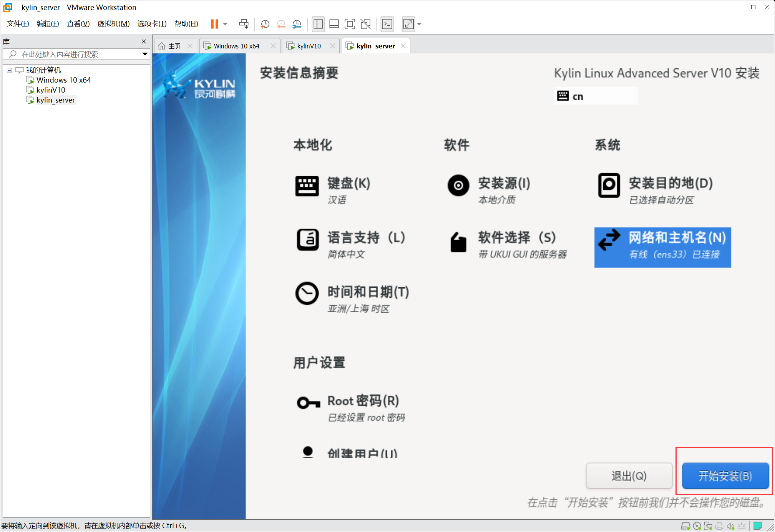Image resolution: width=775 pixels, height=532 pixels.
Task: Take a snapshot of this virtual machine
Action: [265, 24]
